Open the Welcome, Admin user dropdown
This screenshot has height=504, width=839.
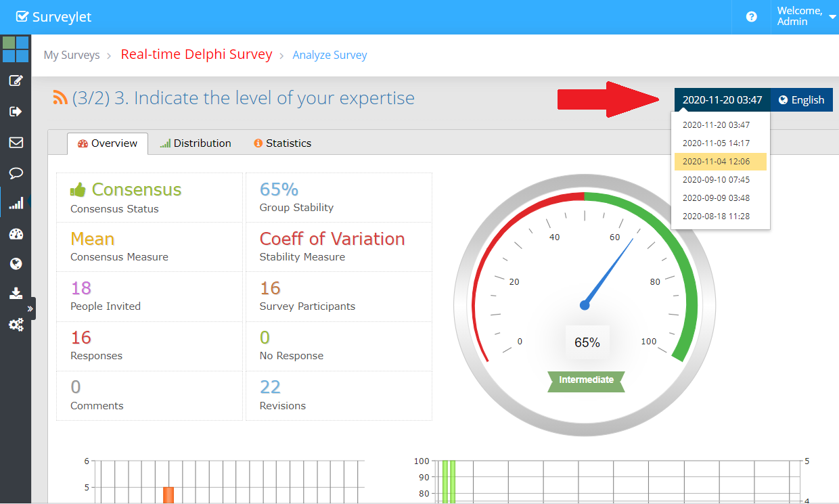coord(804,17)
